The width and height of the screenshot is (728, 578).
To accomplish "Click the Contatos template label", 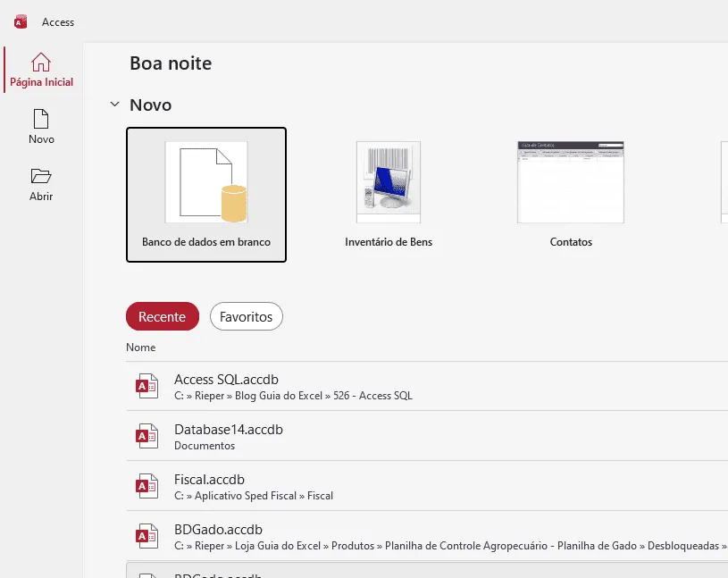I will (571, 242).
